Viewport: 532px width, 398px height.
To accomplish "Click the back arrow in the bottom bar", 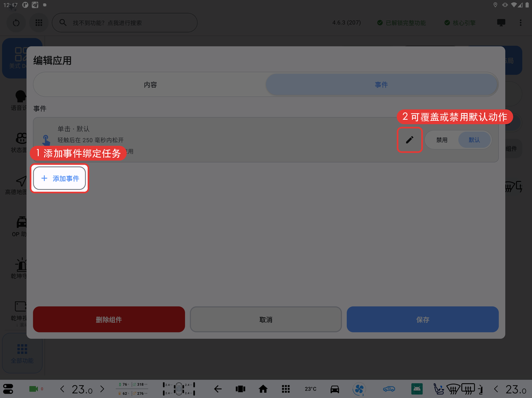I will tap(218, 389).
